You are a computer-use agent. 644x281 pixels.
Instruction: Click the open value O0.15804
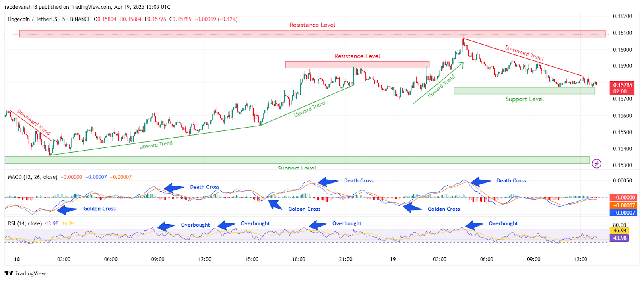click(x=105, y=19)
